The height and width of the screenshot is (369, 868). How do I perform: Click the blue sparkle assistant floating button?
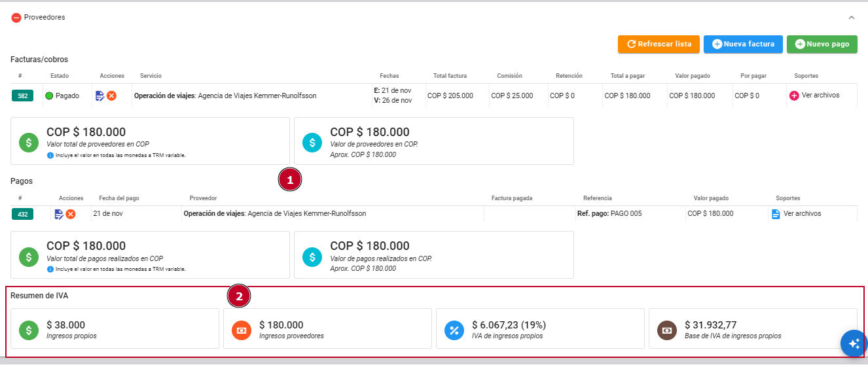click(x=854, y=343)
